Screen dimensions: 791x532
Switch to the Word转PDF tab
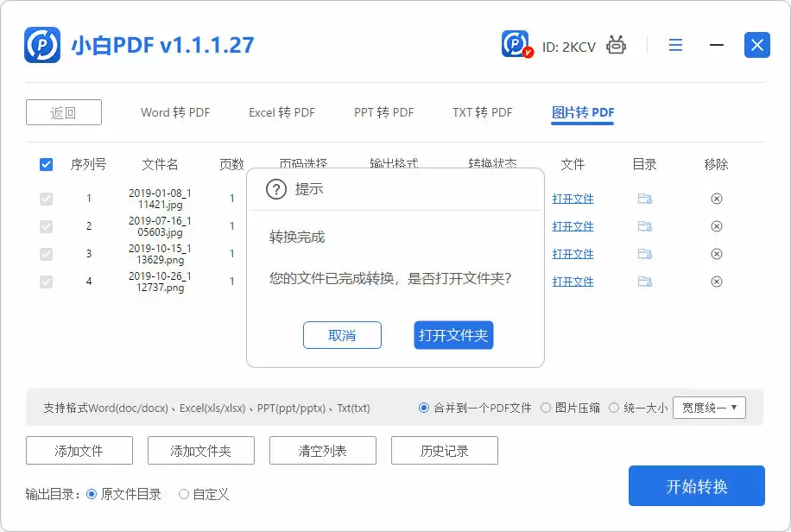tap(174, 112)
